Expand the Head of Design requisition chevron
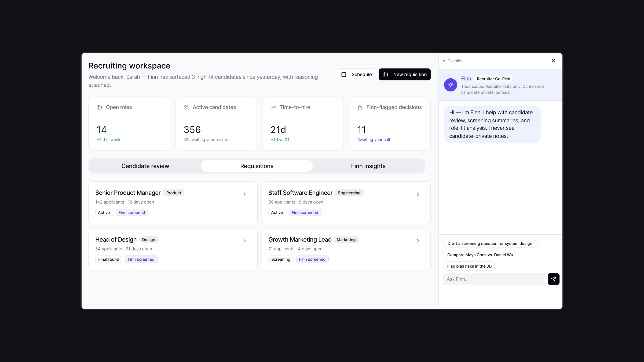 point(245,241)
